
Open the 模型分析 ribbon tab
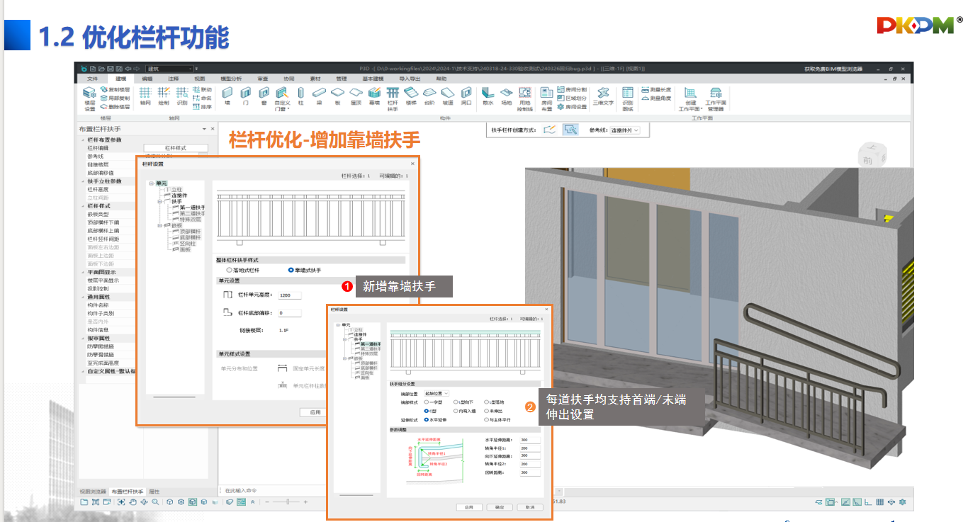click(x=231, y=79)
